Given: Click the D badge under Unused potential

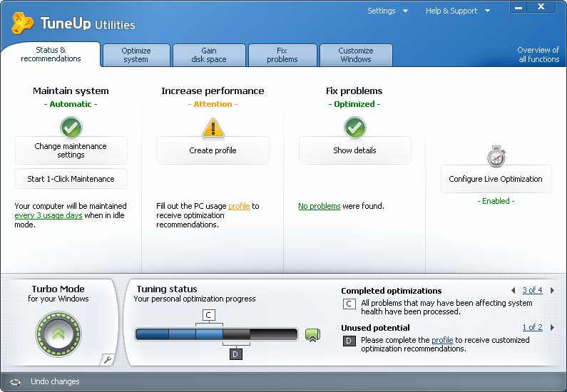Looking at the screenshot, I should tap(349, 341).
